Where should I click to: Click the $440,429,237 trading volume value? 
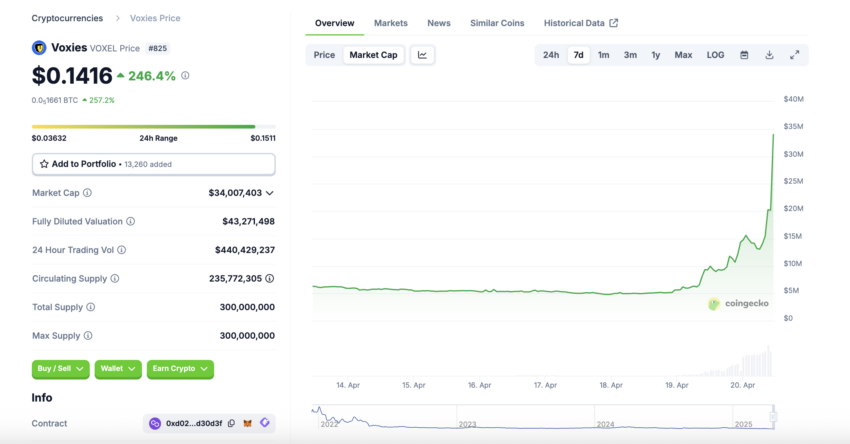click(x=245, y=250)
